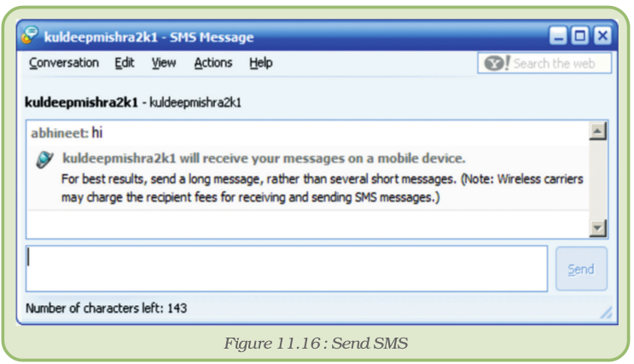The image size is (634, 364).
Task: Click the Yahoo Messenger icon in title bar
Action: (30, 35)
